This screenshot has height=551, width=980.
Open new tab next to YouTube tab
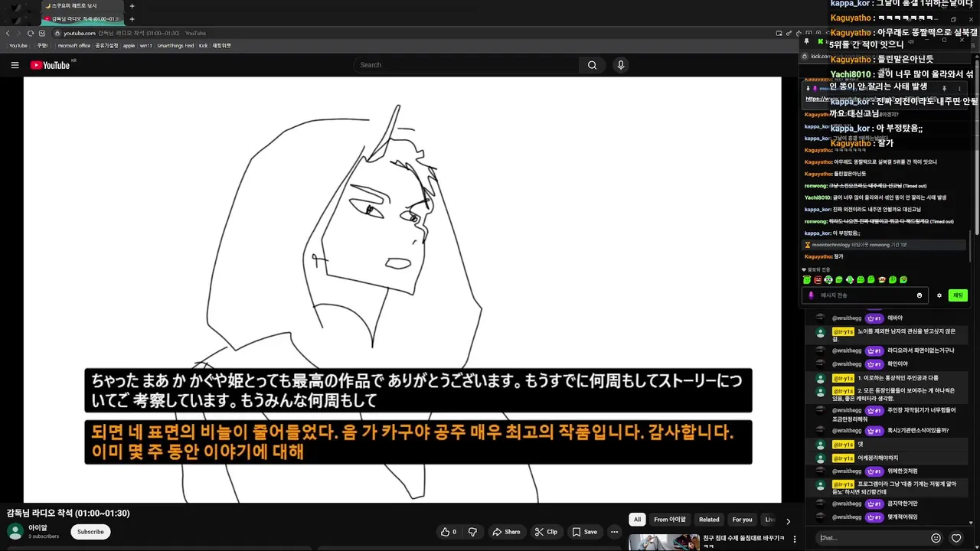point(132,19)
